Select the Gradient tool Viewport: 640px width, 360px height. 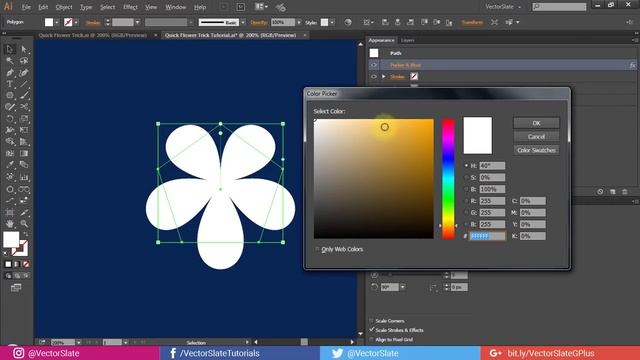(24, 153)
